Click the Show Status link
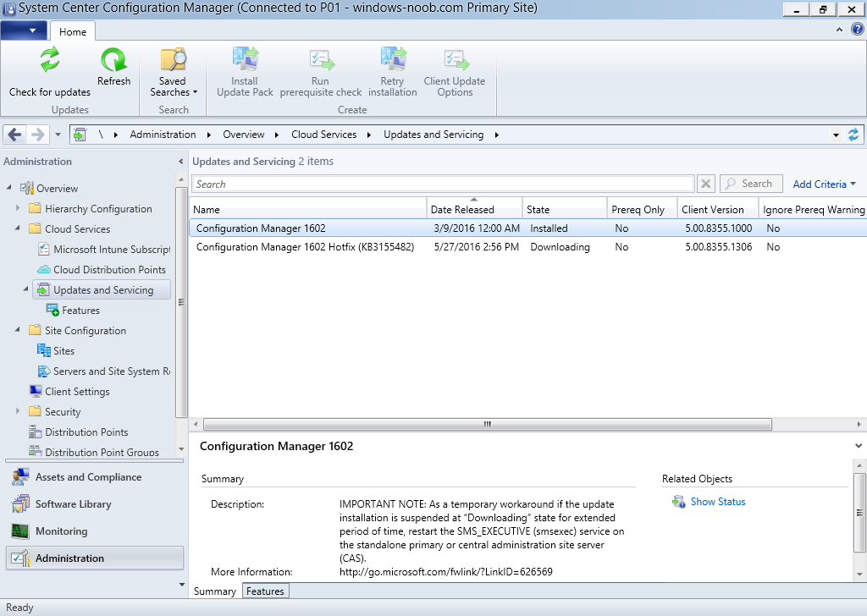Image resolution: width=867 pixels, height=616 pixels. (x=718, y=502)
